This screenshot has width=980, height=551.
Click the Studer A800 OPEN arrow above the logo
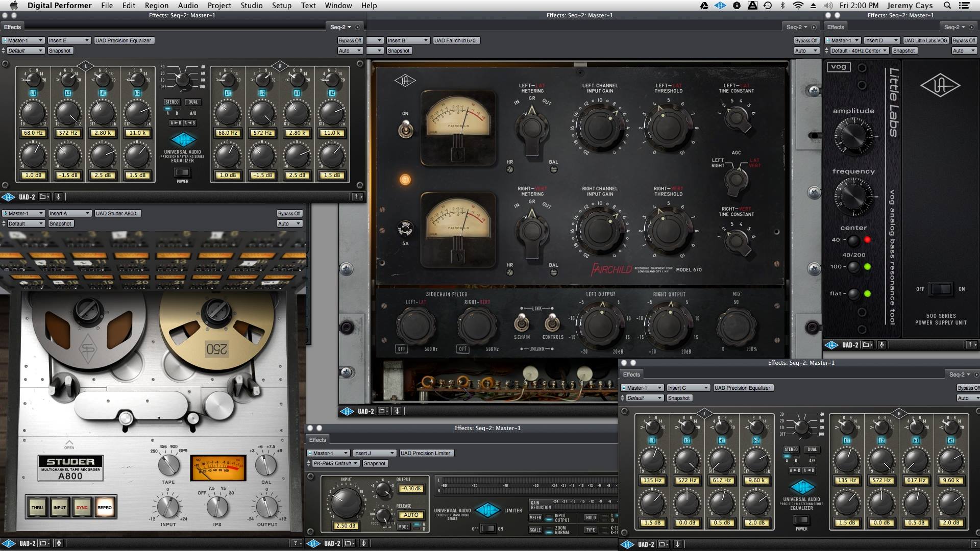click(x=69, y=443)
